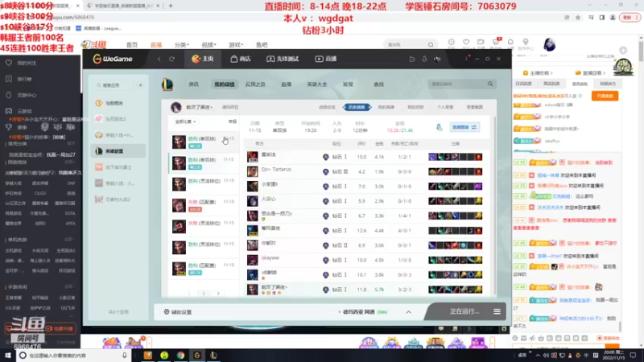
Task: Click the Windows Start button
Action: click(x=8, y=356)
